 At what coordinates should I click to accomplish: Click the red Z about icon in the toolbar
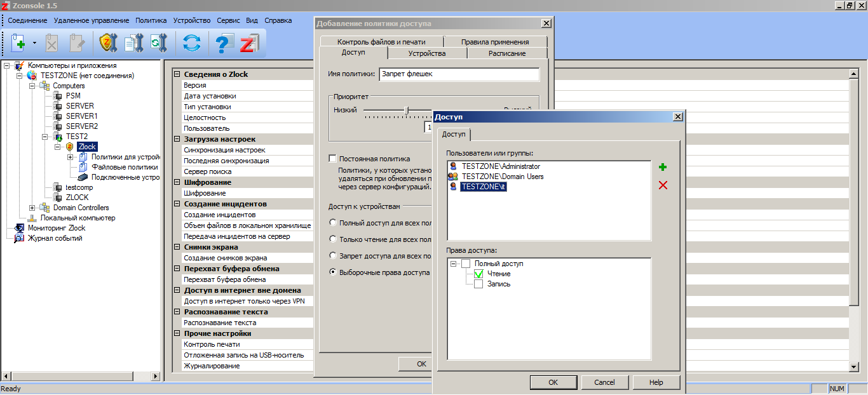tap(248, 43)
